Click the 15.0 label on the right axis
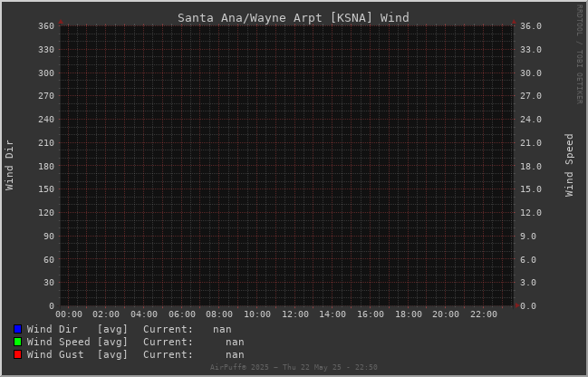The width and height of the screenshot is (588, 377). point(531,189)
